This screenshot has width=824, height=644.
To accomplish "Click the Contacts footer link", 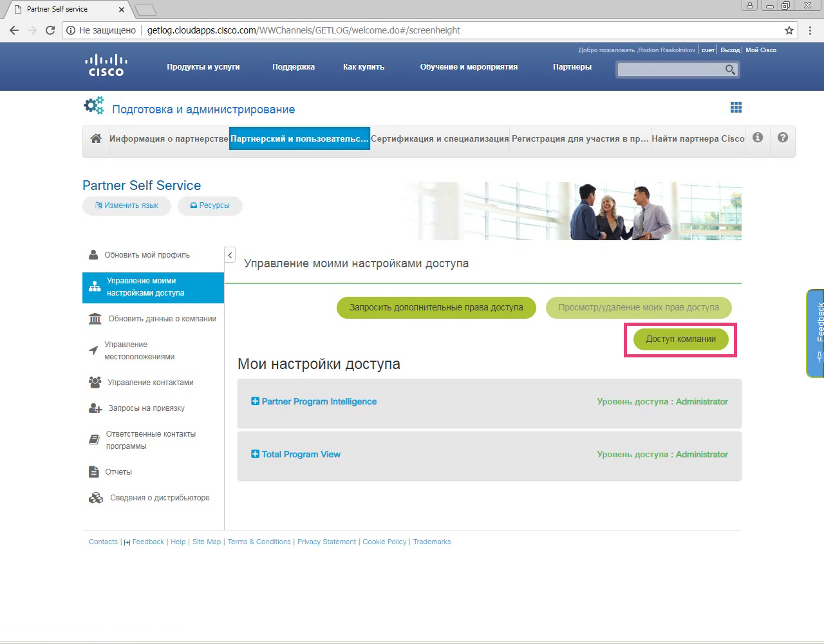I will 103,542.
